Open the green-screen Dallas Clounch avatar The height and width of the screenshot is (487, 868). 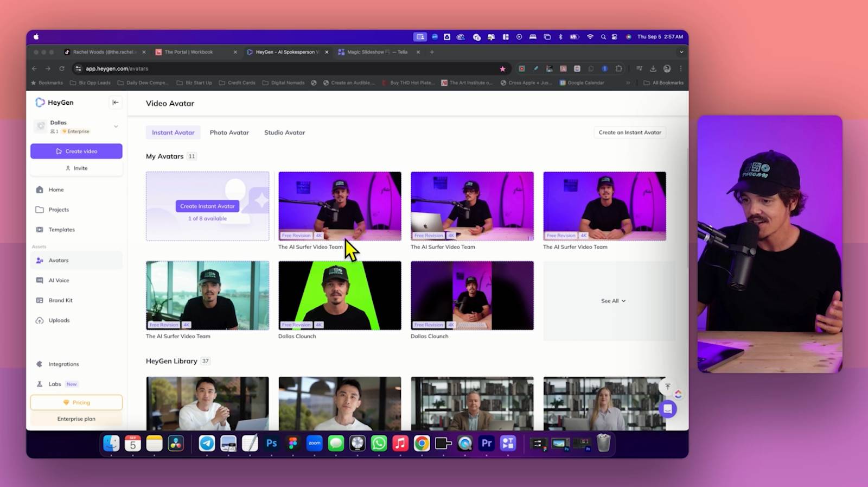pos(340,295)
